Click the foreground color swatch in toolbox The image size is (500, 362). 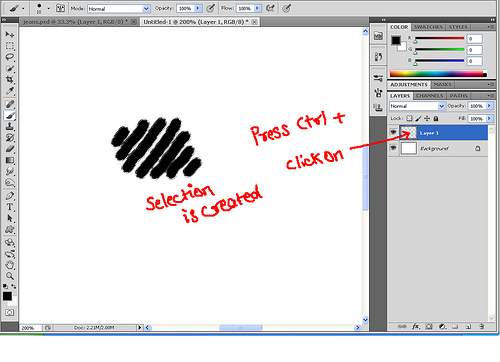click(7, 296)
